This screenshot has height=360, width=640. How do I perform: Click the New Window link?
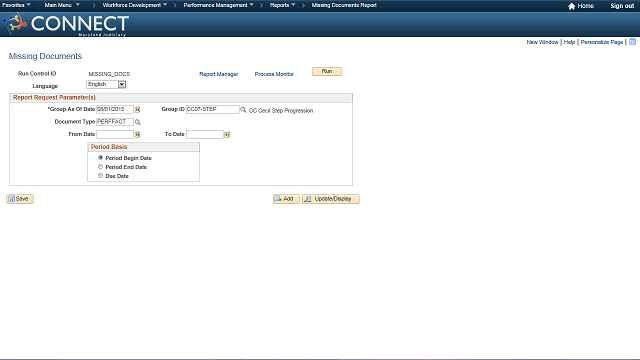click(542, 42)
